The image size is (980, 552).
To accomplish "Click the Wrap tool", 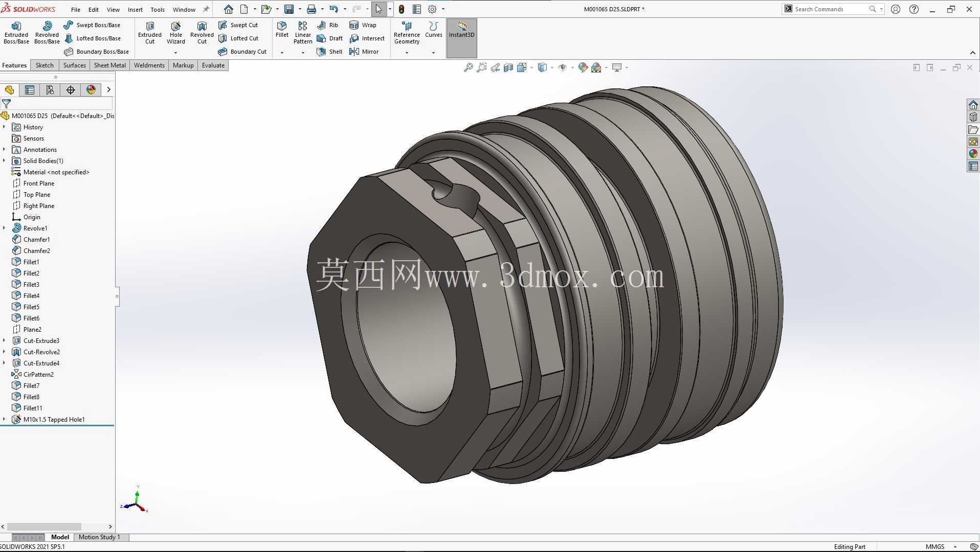I will pyautogui.click(x=363, y=25).
